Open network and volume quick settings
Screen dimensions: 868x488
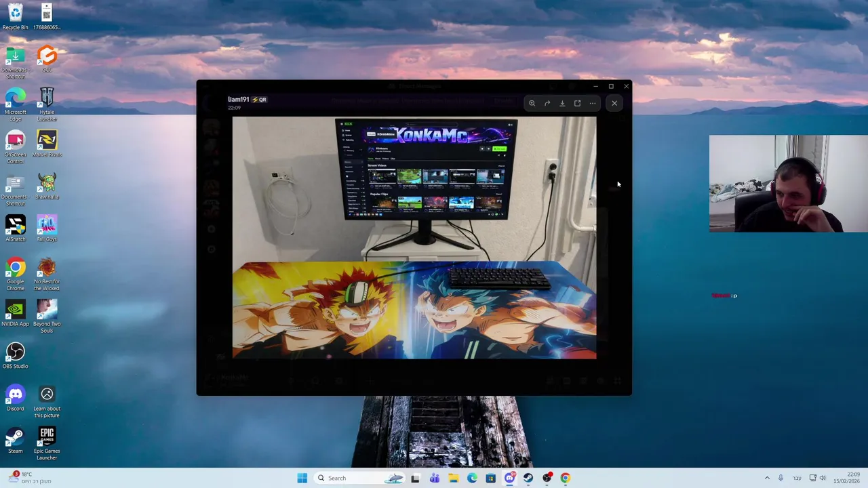pyautogui.click(x=818, y=478)
